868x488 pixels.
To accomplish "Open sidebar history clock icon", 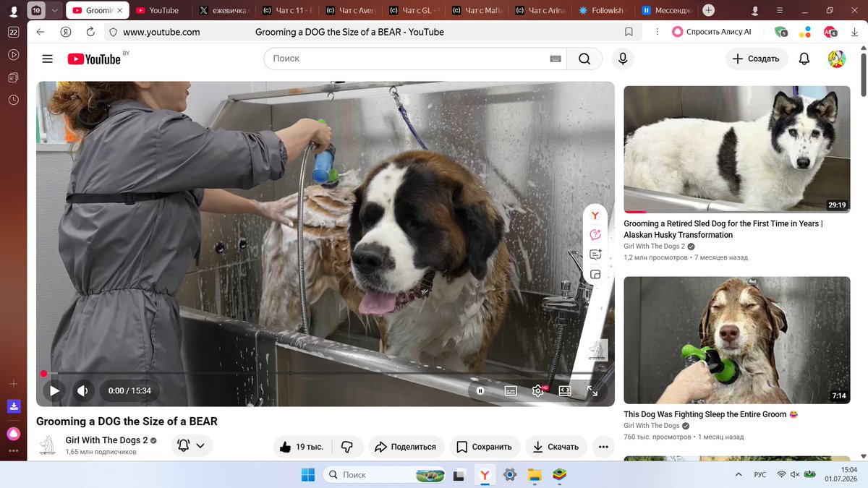I will click(13, 100).
